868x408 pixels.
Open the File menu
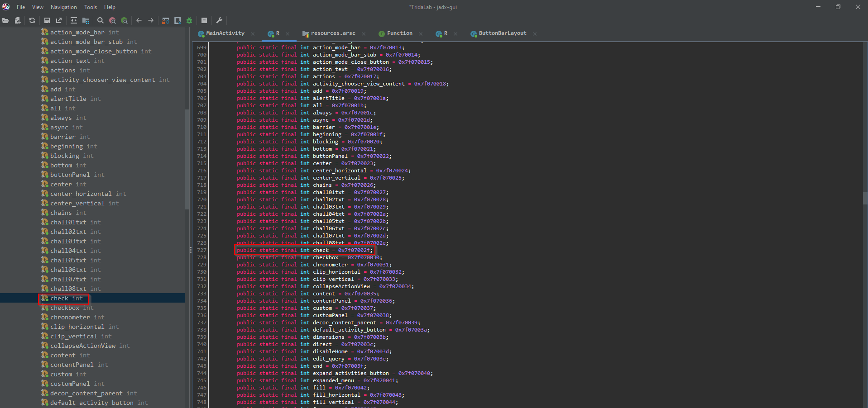pos(21,7)
